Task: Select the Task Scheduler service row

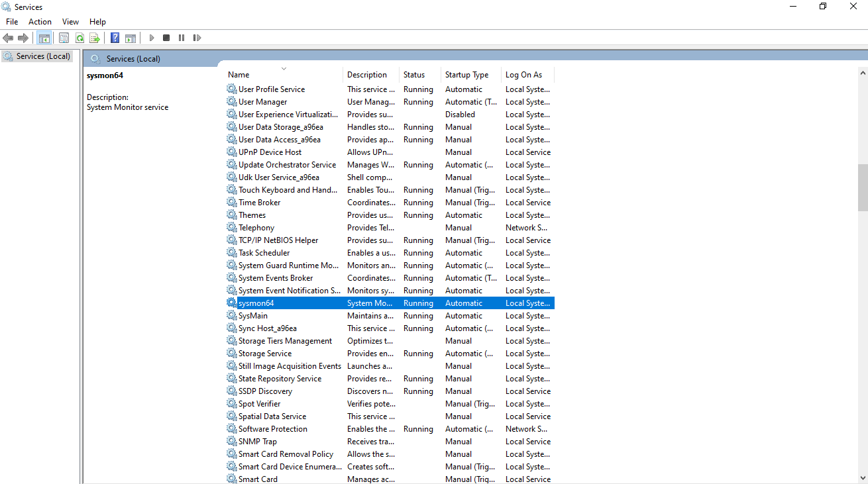Action: [x=264, y=253]
